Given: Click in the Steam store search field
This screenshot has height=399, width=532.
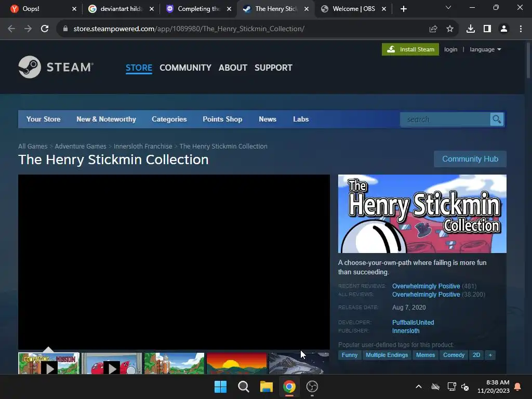Looking at the screenshot, I should coord(445,119).
